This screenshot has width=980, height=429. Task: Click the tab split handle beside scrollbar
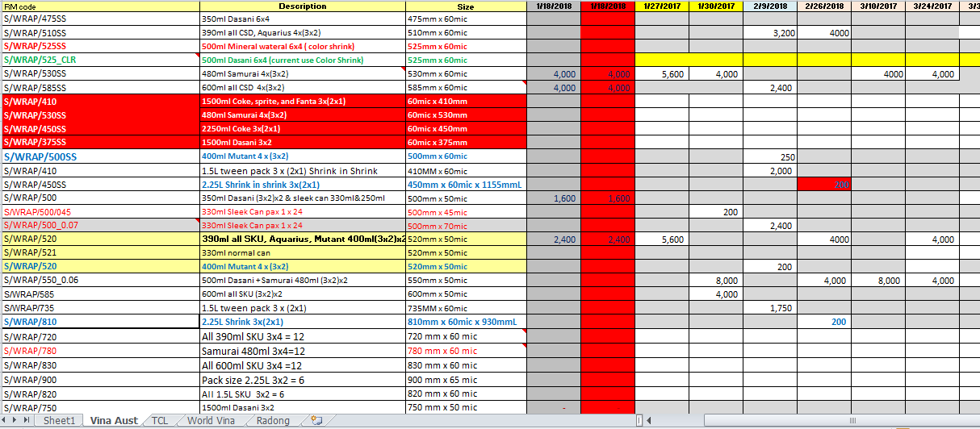(x=639, y=420)
